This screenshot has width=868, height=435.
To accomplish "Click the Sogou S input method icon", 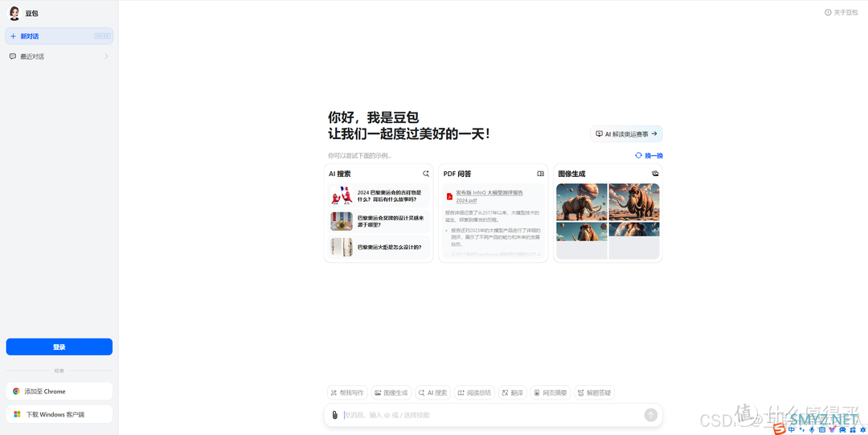I will 780,429.
